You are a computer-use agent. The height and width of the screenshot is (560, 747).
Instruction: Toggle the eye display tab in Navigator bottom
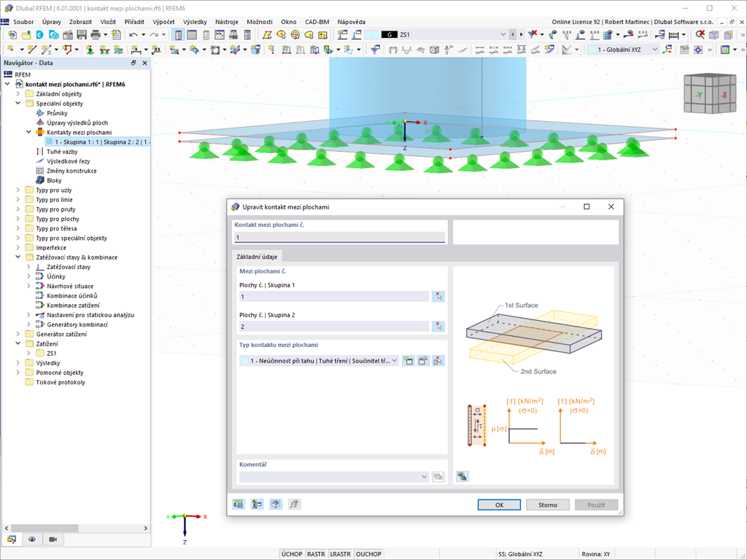32,539
